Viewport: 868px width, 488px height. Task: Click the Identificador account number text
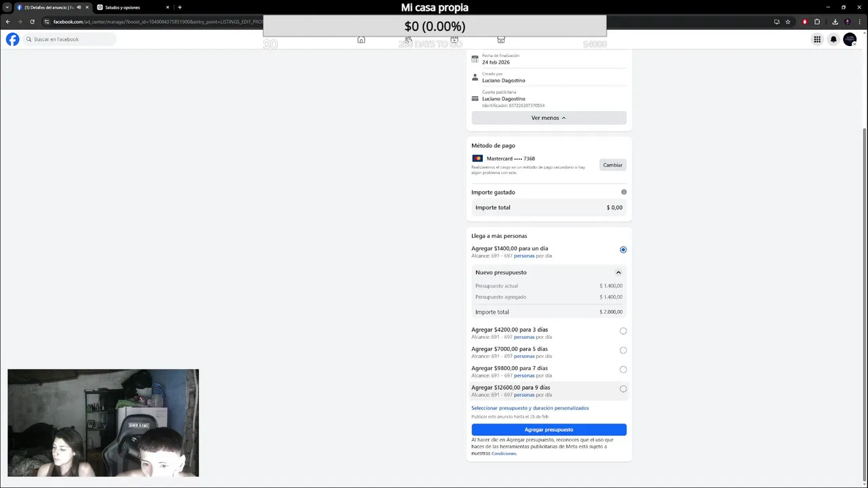(513, 106)
